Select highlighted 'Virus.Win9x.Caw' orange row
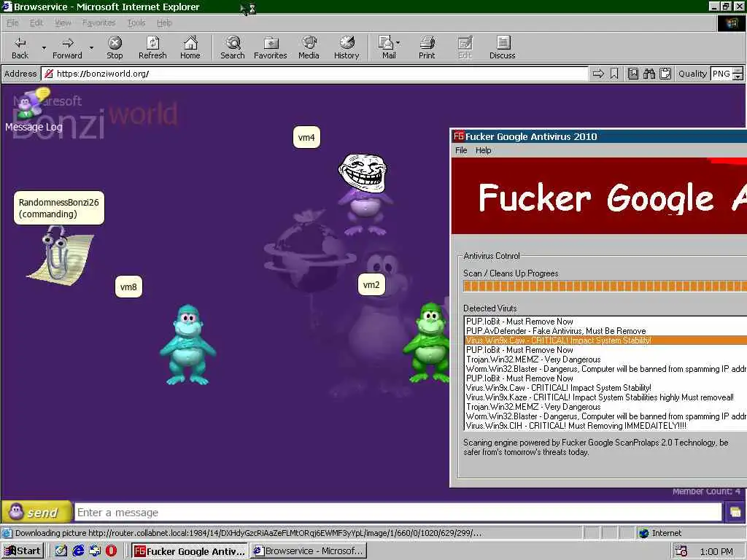This screenshot has width=747, height=560. pyautogui.click(x=606, y=341)
